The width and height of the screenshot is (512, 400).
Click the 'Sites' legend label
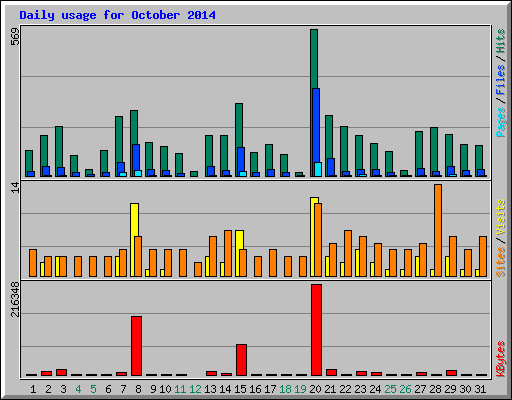(500, 262)
